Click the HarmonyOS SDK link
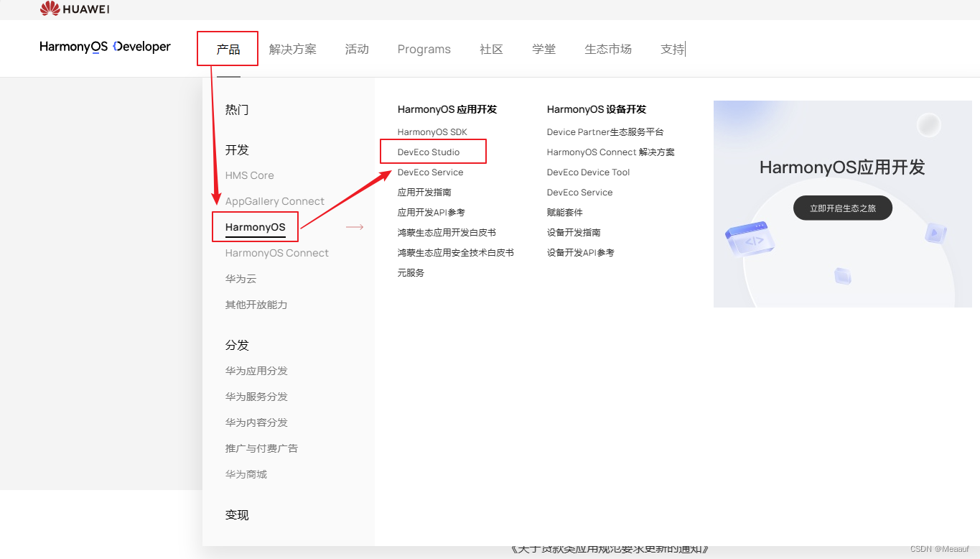 click(x=432, y=131)
